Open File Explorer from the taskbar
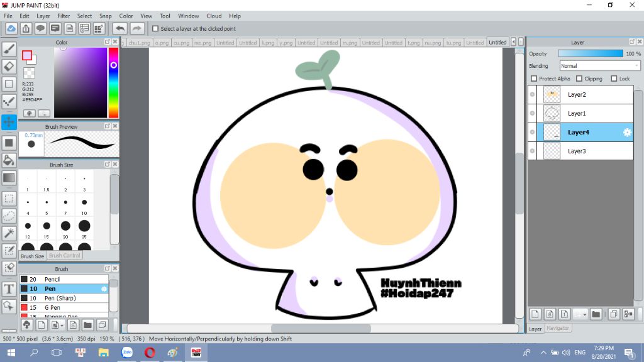Image resolution: width=644 pixels, height=362 pixels. pos(103,353)
